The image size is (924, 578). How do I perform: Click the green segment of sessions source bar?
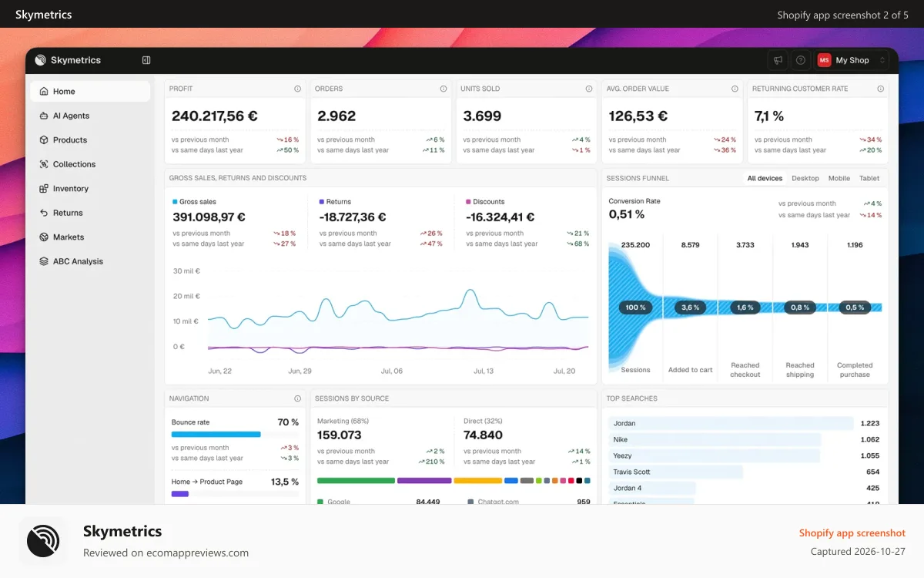[x=356, y=481]
